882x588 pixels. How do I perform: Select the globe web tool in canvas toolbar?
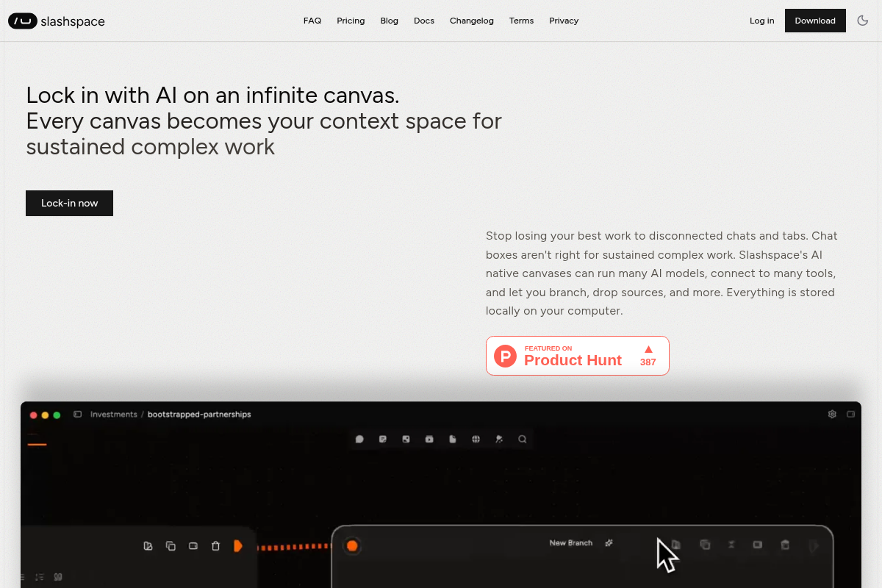(476, 440)
